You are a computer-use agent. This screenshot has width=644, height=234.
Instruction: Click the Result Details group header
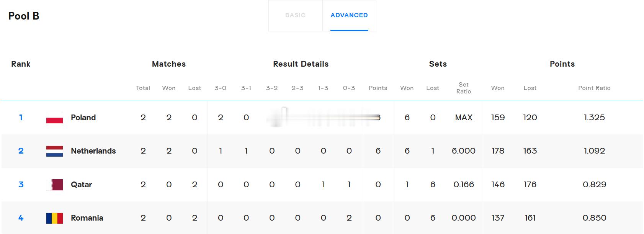pyautogui.click(x=301, y=64)
